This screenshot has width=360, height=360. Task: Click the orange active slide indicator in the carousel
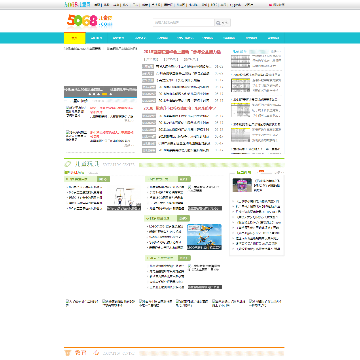tap(104, 94)
